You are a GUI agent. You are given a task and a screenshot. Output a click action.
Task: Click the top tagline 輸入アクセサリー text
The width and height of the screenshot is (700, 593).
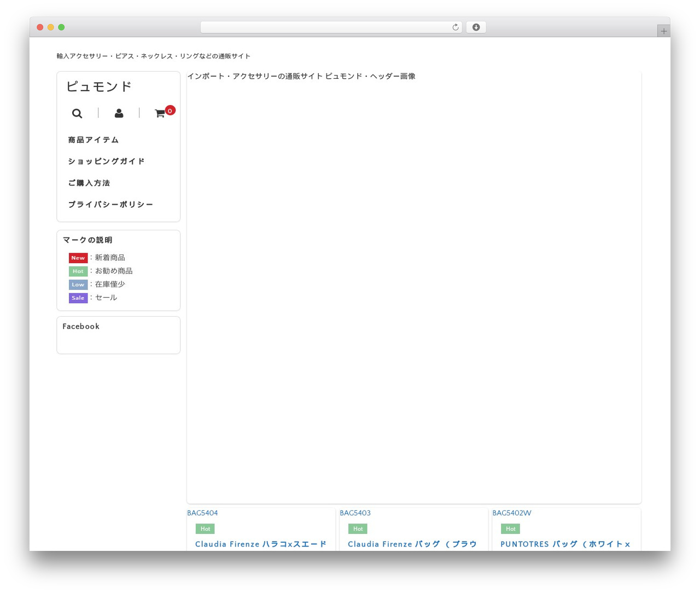pyautogui.click(x=154, y=56)
